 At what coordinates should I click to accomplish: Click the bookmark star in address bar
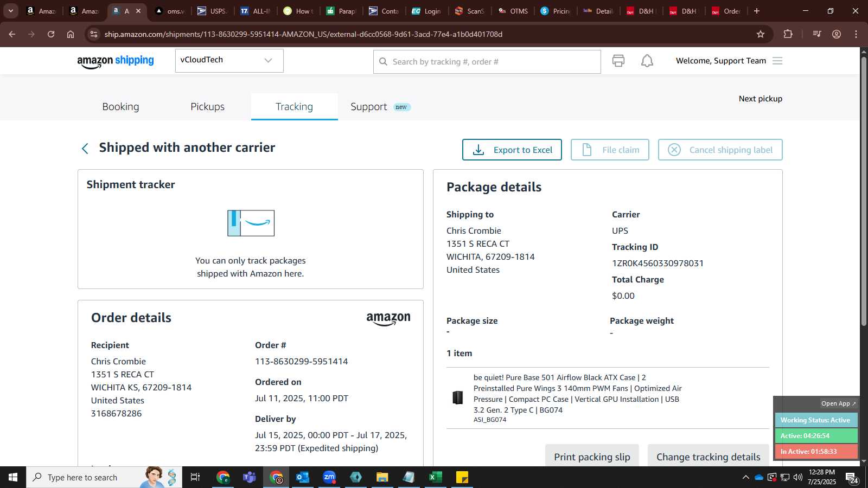click(x=761, y=34)
